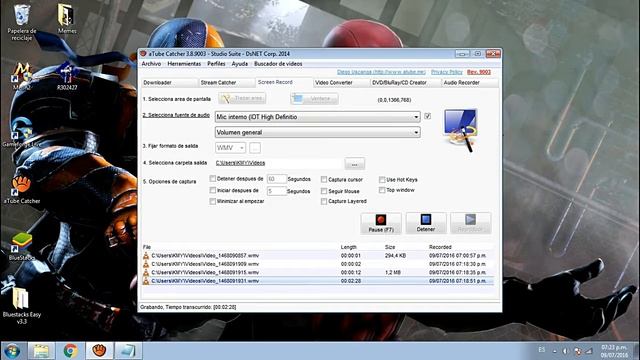Select the Bluestacks Easy v3.3 folder icon

coord(22,306)
